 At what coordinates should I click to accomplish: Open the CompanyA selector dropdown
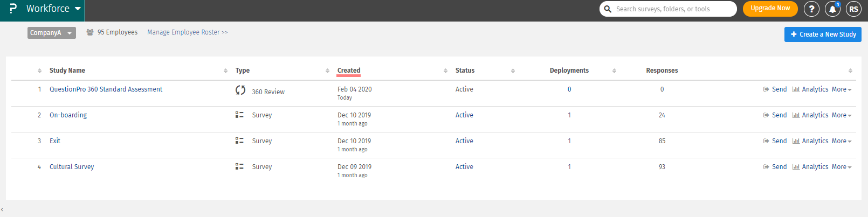pyautogui.click(x=52, y=33)
